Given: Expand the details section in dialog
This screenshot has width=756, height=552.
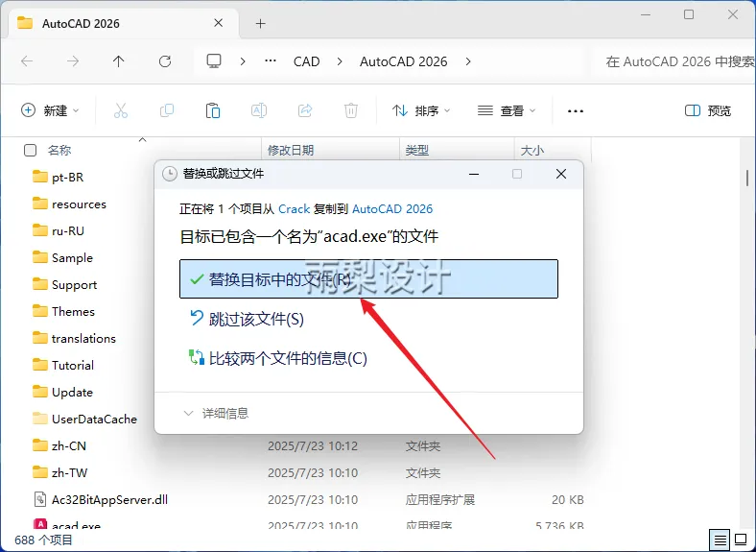Looking at the screenshot, I should (x=216, y=413).
